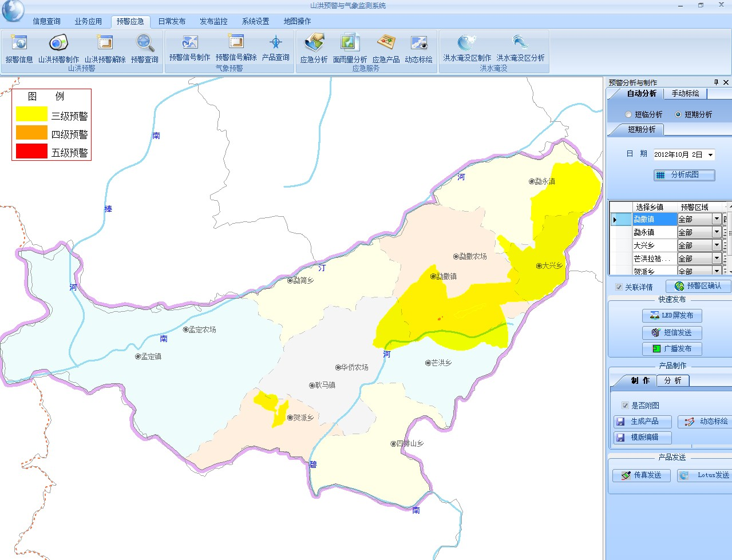Expand the 预警区域 dropdown for 大兴乡
Viewport: 732px width, 560px height.
point(716,245)
